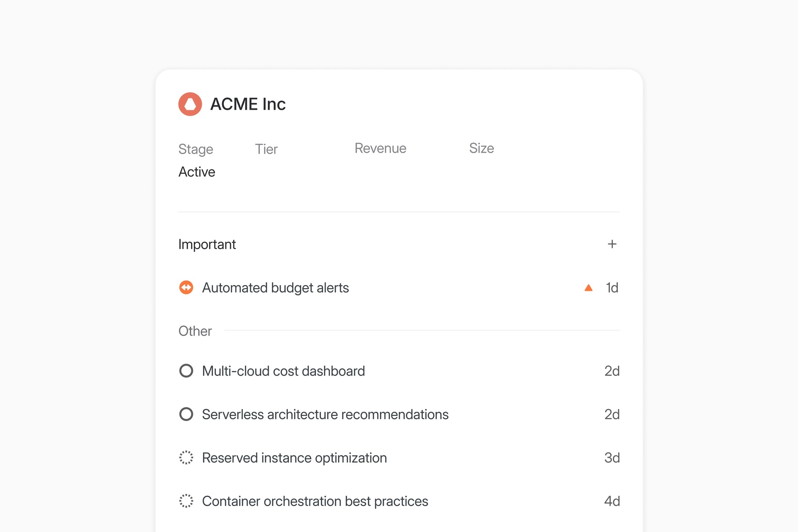Open the Automated budget alerts item
798x532 pixels.
[275, 287]
